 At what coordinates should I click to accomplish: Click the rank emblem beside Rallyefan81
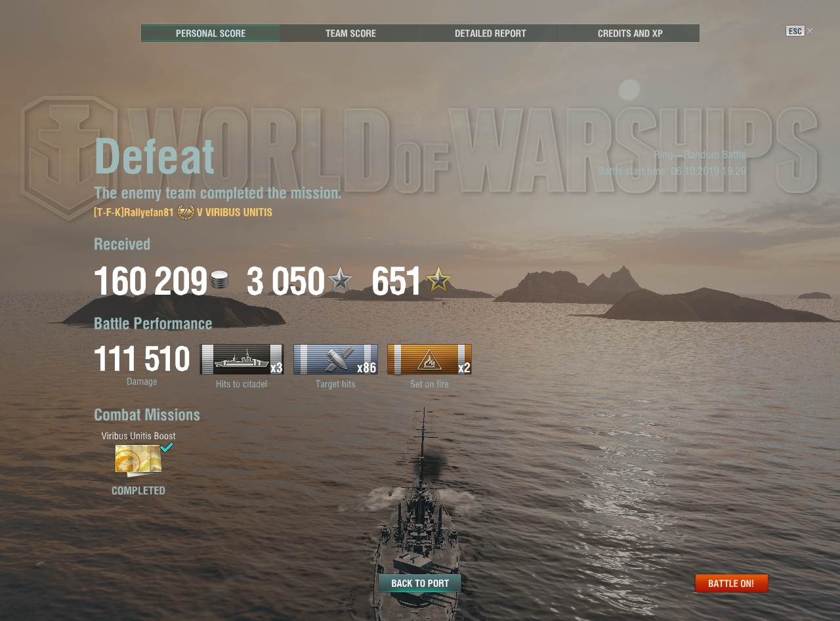tap(186, 212)
